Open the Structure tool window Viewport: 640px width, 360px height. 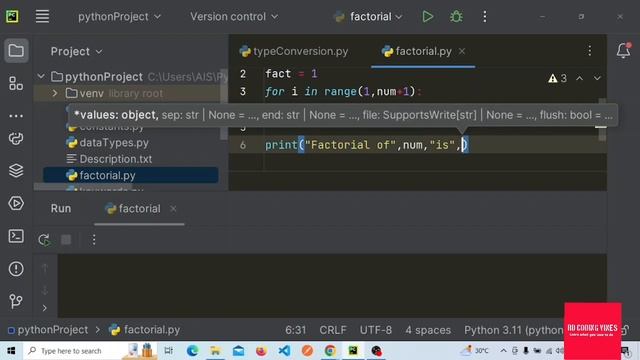(x=16, y=84)
